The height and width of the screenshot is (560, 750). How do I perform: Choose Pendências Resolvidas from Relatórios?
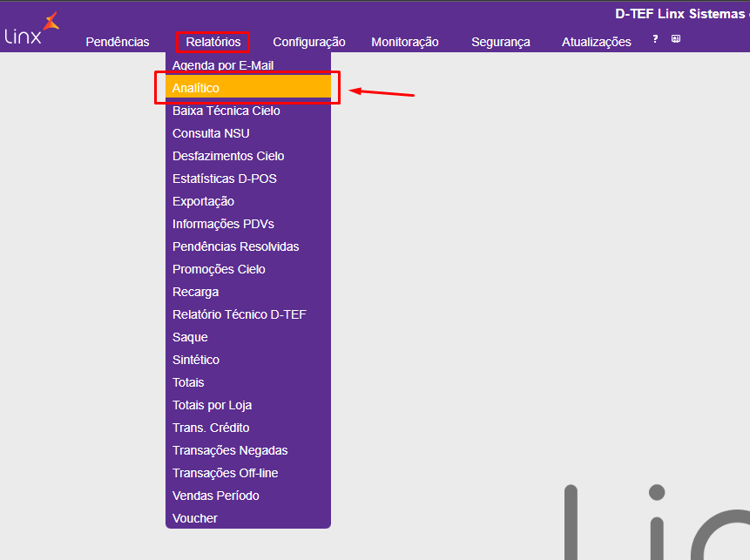[247, 246]
